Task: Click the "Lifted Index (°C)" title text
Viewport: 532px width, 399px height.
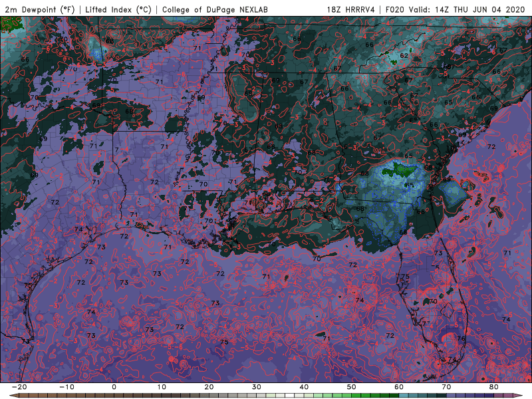Action: coord(118,10)
